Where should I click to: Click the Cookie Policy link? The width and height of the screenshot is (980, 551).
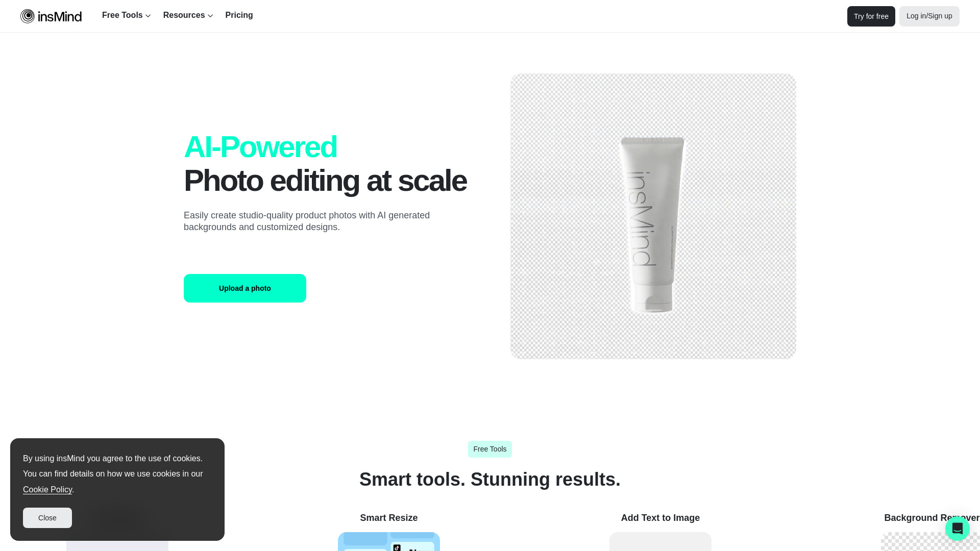(47, 490)
